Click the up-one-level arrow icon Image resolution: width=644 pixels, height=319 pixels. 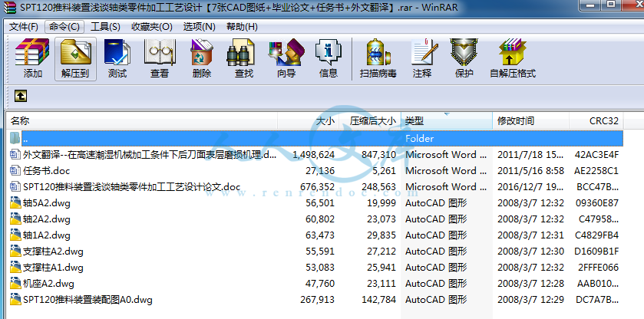pos(21,96)
